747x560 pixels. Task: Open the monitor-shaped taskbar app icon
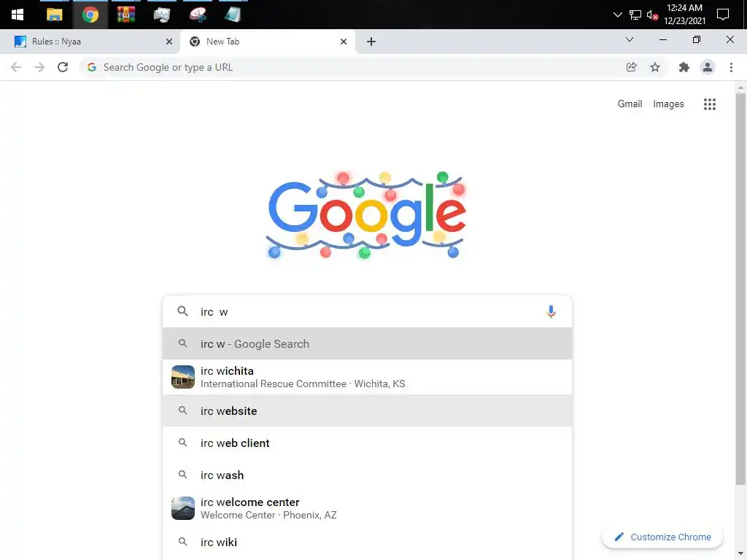[162, 15]
